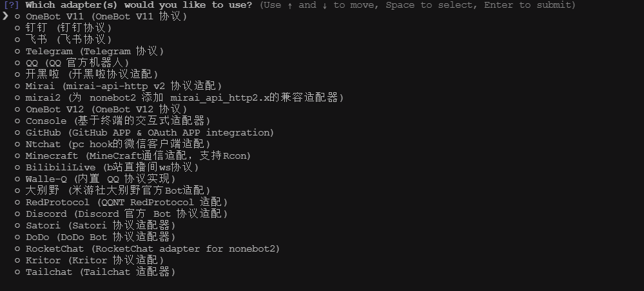Select the Minecraft Rcon adapter
The height and width of the screenshot is (291, 644).
(x=133, y=156)
